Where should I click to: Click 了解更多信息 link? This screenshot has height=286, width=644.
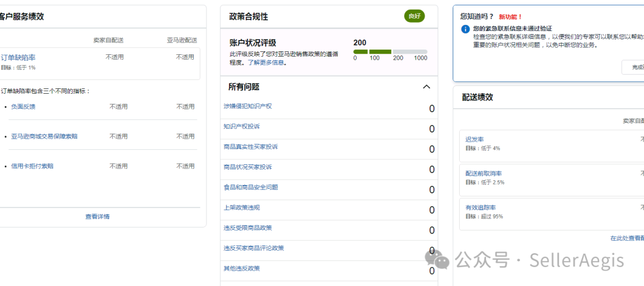coord(267,63)
